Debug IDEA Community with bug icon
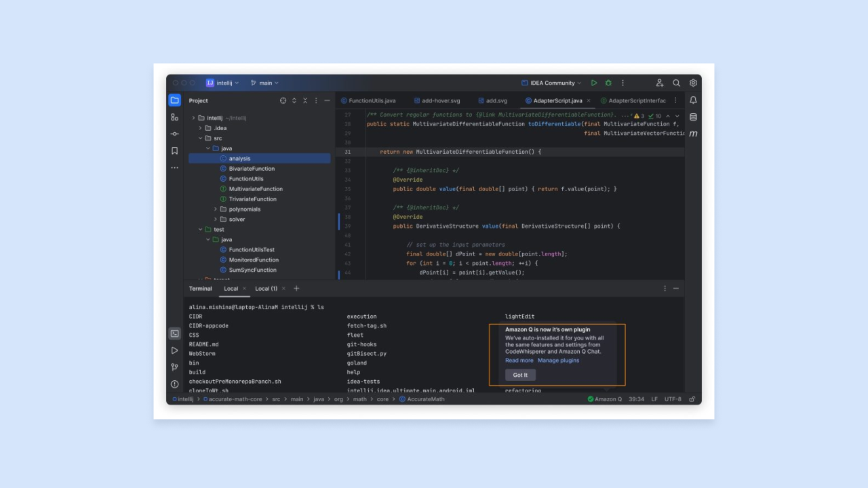This screenshot has height=488, width=868. click(608, 83)
